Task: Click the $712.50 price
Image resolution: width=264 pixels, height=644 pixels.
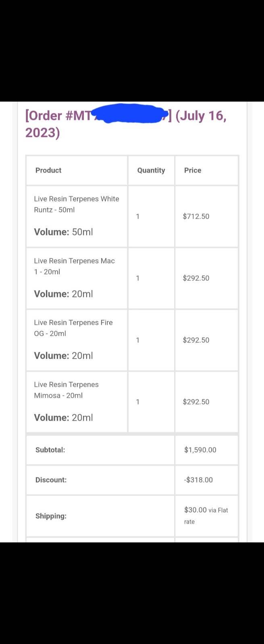Action: [x=196, y=216]
